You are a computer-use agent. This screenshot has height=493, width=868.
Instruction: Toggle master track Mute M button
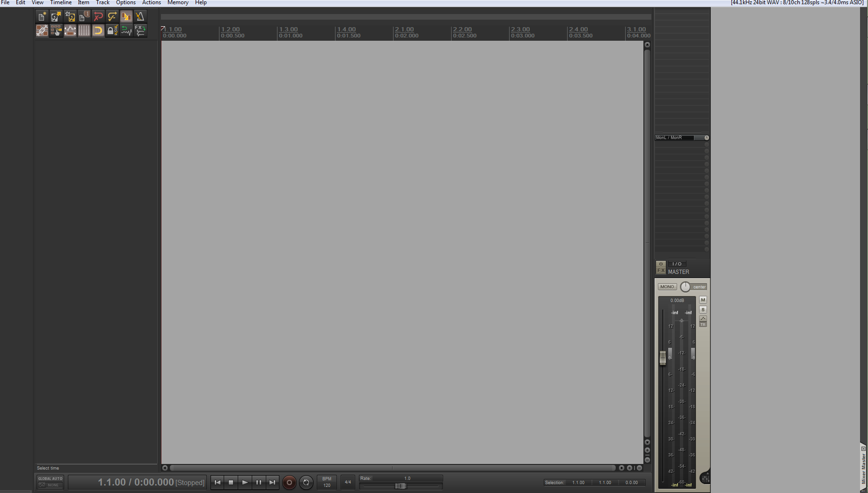(703, 300)
